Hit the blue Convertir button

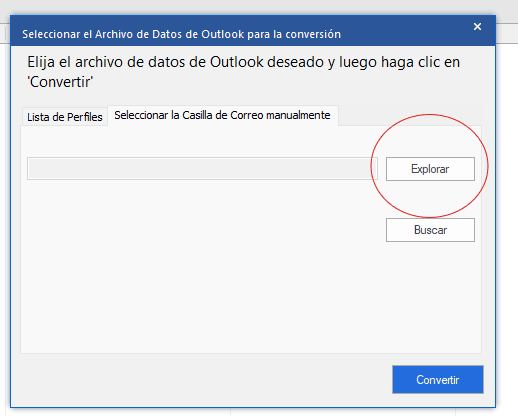tap(438, 379)
